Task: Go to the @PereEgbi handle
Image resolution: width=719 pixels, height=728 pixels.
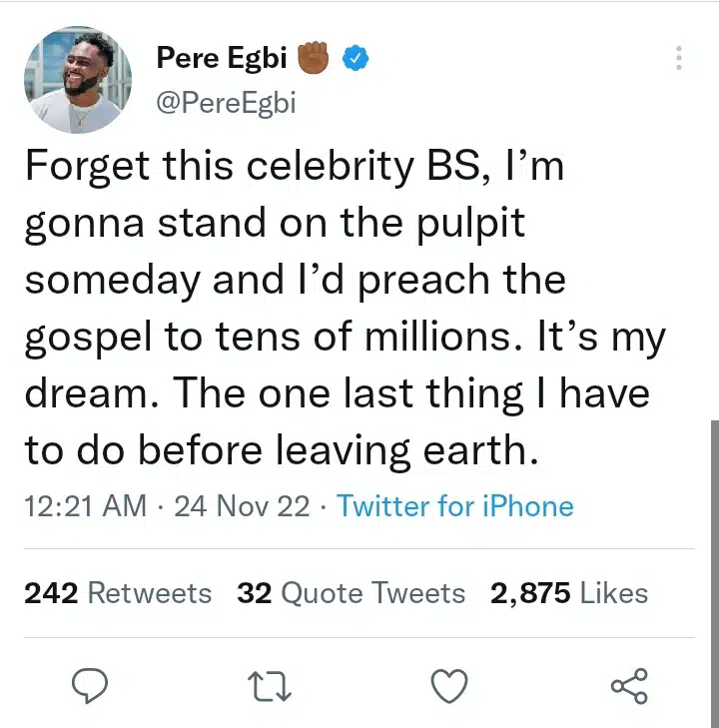Action: point(226,101)
